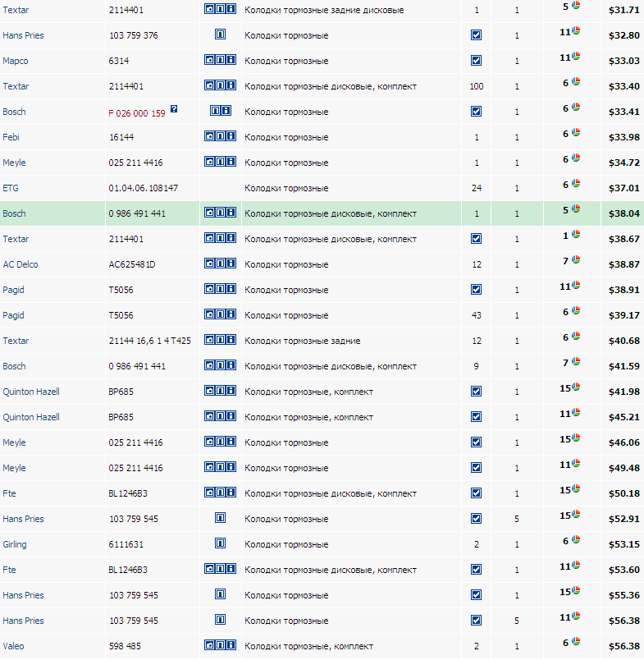Click stock quantity 43 in Pagid row

pyautogui.click(x=476, y=315)
